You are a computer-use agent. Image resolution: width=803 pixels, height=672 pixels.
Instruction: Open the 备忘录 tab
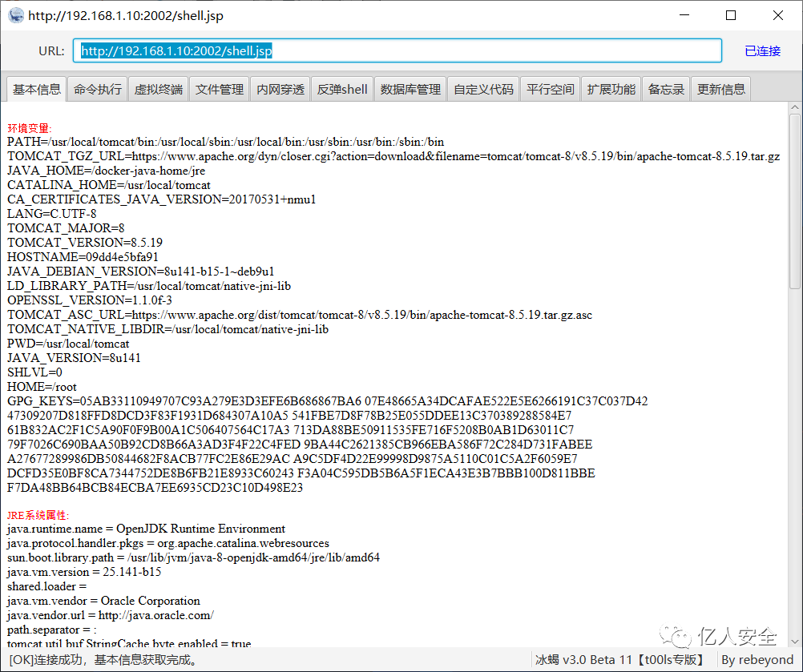coord(666,89)
